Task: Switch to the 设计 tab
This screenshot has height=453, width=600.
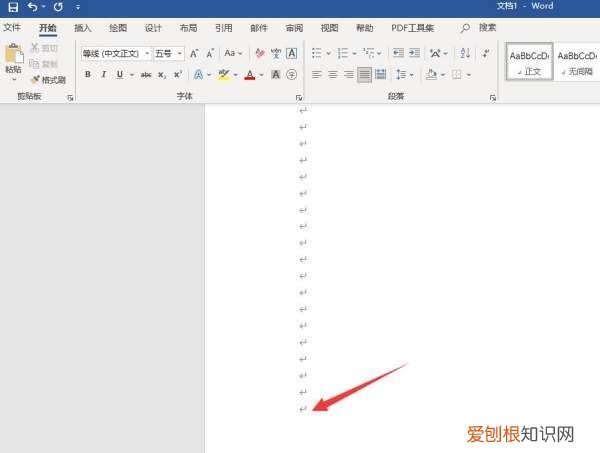Action: (153, 28)
